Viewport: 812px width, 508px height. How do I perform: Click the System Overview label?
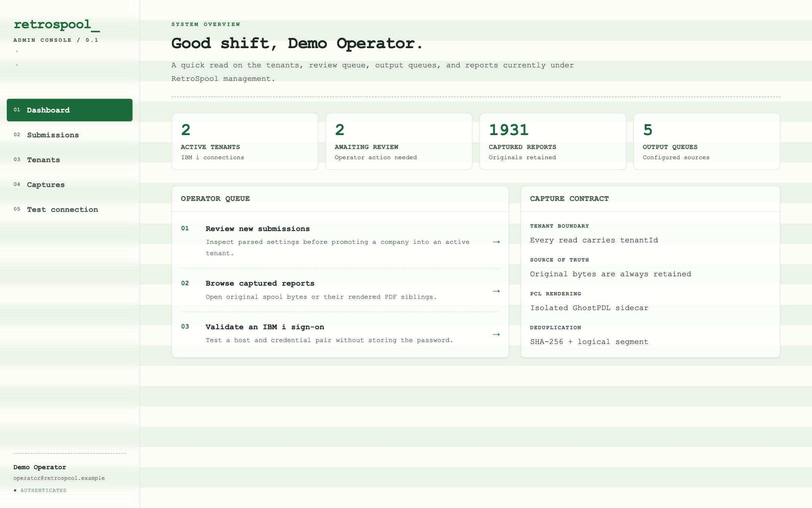tap(206, 24)
